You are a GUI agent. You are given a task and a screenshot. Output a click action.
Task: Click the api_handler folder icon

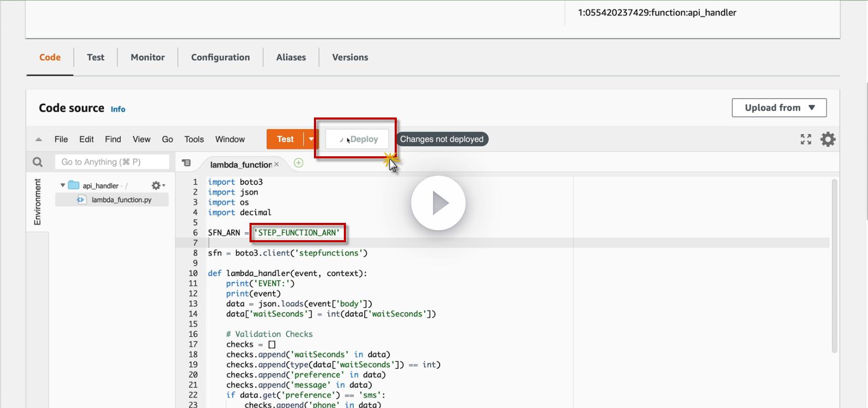73,185
